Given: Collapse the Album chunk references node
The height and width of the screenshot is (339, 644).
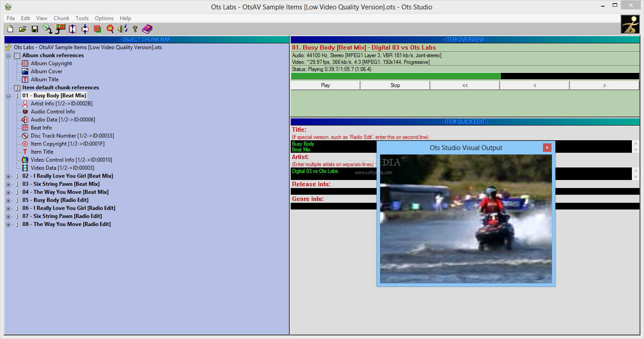Looking at the screenshot, I should [8, 56].
